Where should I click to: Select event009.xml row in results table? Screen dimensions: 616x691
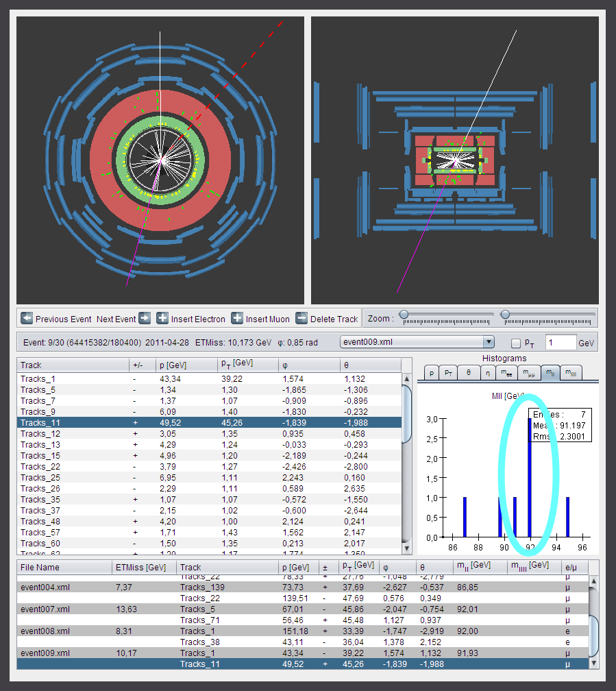[303, 653]
